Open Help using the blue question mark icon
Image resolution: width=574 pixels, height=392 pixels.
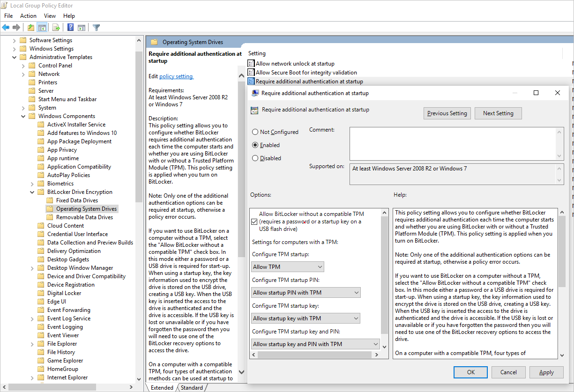click(x=70, y=27)
